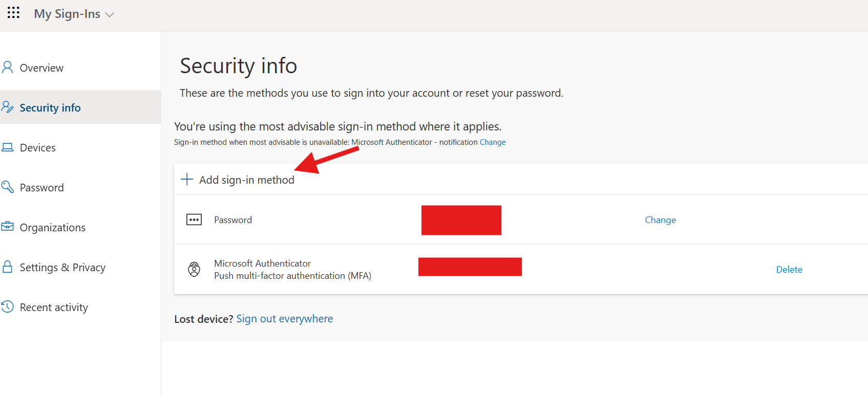This screenshot has width=868, height=395.
Task: Click Add sign-in method
Action: pyautogui.click(x=246, y=180)
